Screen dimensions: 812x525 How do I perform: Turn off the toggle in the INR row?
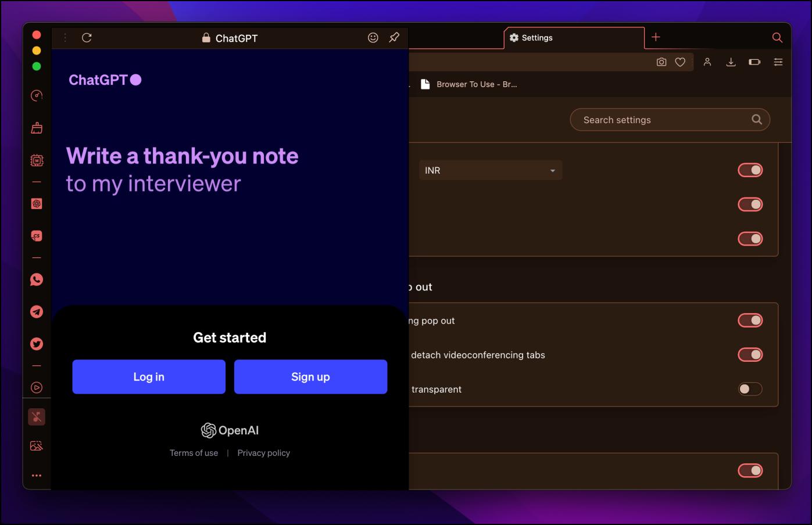(750, 170)
